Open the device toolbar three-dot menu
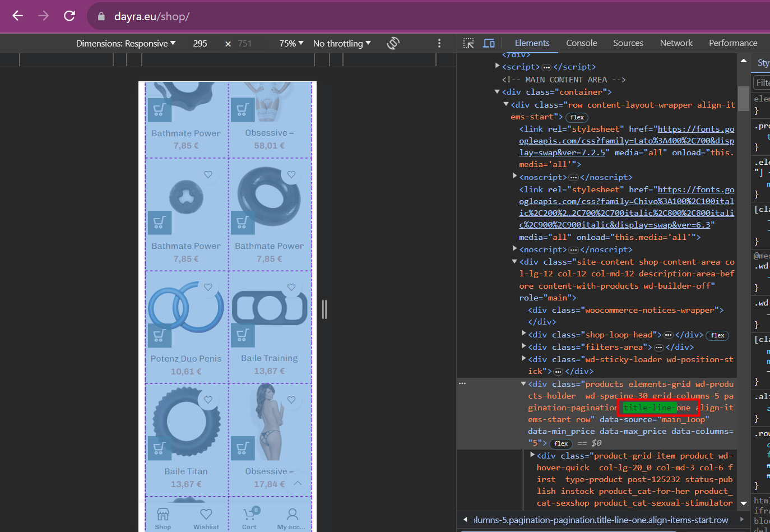The width and height of the screenshot is (770, 532). [439, 43]
